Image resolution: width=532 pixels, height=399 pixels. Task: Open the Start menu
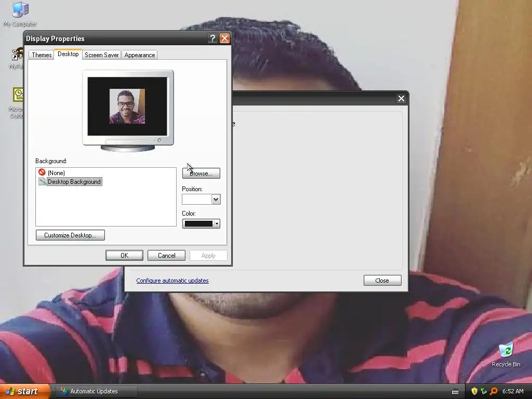(x=25, y=391)
